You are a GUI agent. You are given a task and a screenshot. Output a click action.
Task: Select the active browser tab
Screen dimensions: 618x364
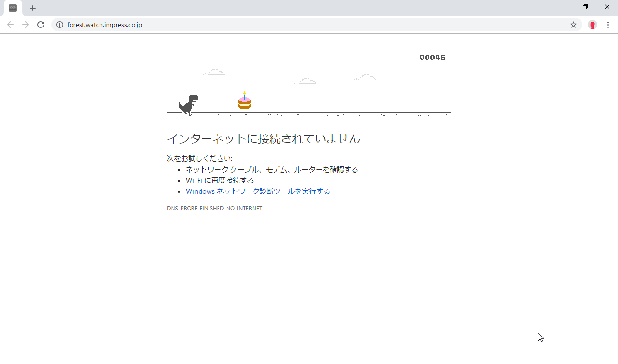coord(13,8)
